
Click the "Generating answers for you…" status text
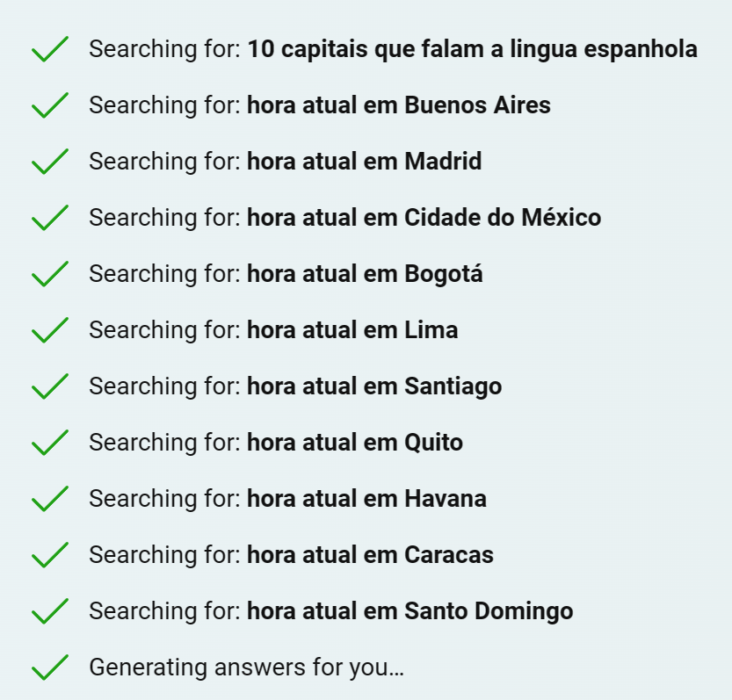(246, 668)
